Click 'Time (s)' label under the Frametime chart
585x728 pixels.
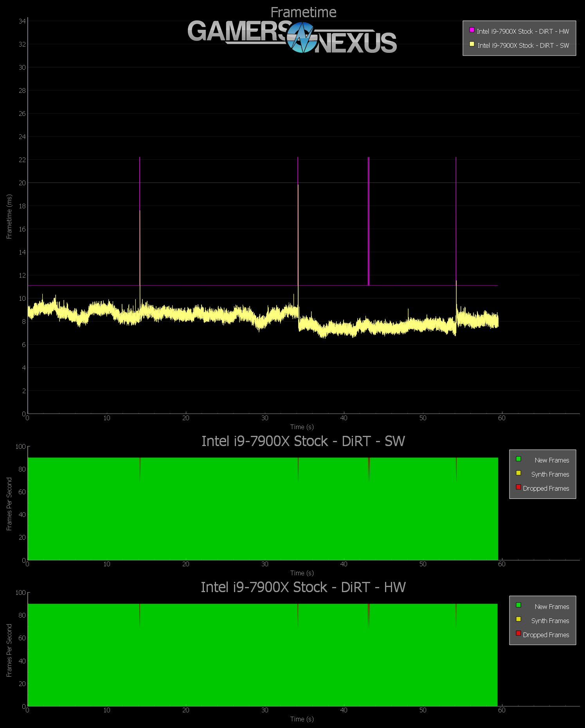[x=302, y=427]
